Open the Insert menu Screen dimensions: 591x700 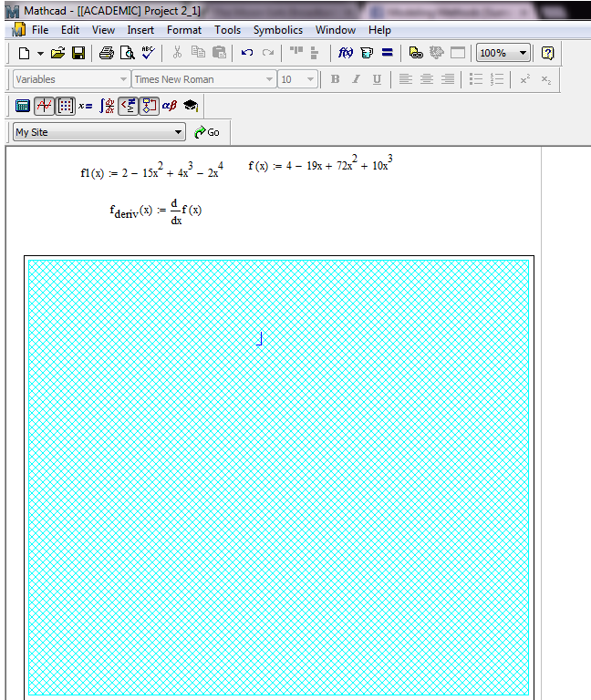click(x=140, y=30)
